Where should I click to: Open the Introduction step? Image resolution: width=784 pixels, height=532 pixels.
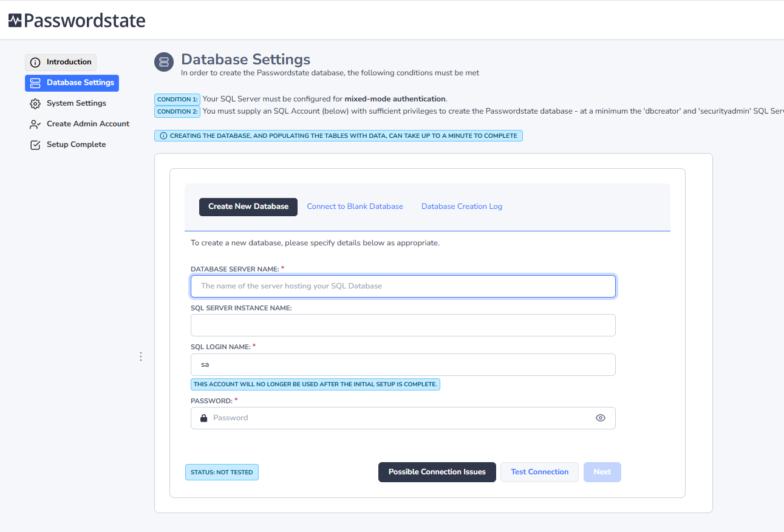pyautogui.click(x=61, y=62)
